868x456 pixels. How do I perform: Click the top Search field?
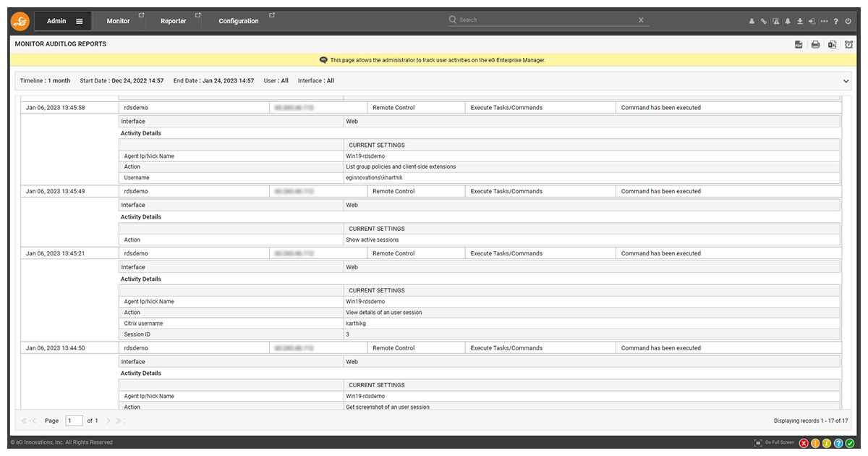tap(548, 20)
